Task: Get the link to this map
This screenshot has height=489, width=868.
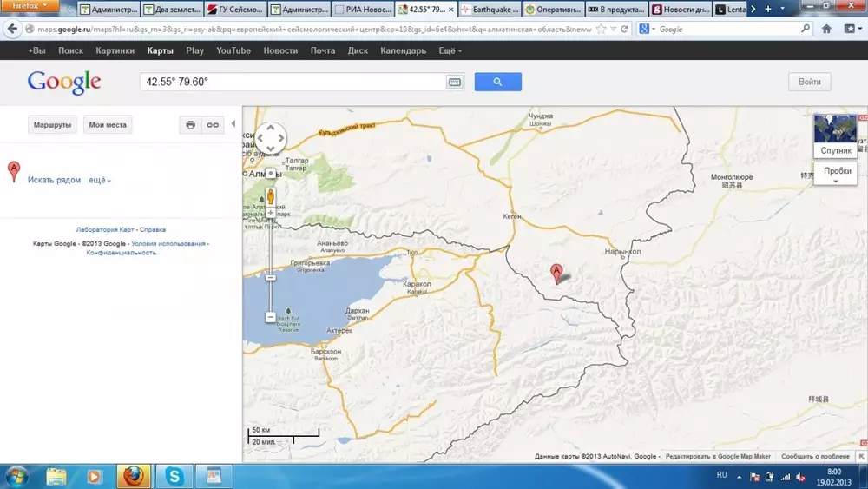Action: click(212, 125)
